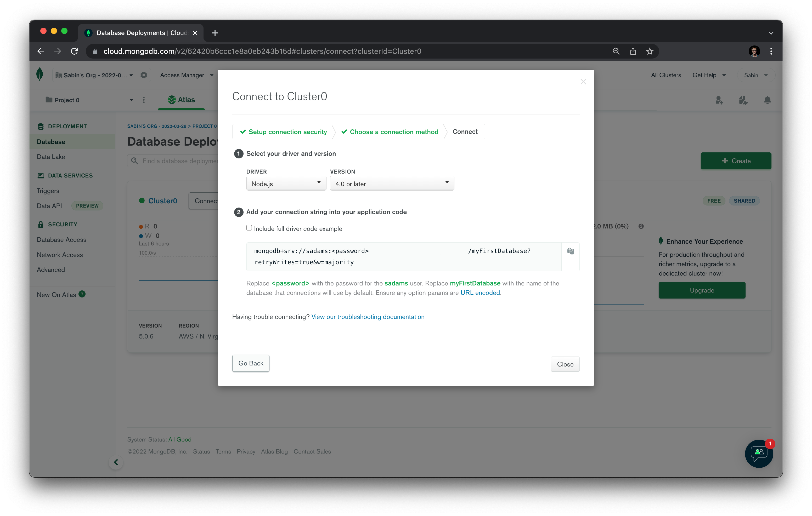
Task: Open the Node.js driver dropdown
Action: point(286,183)
